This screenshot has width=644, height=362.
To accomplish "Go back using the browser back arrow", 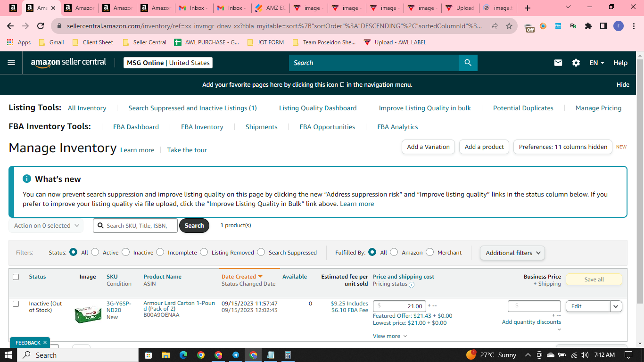I will click(x=10, y=26).
